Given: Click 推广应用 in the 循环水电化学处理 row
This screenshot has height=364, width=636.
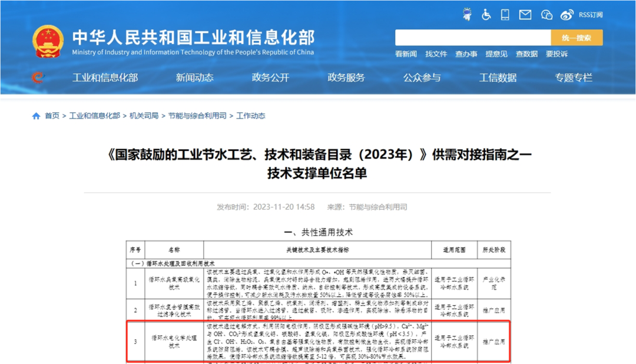Looking at the screenshot, I should coord(494,342).
